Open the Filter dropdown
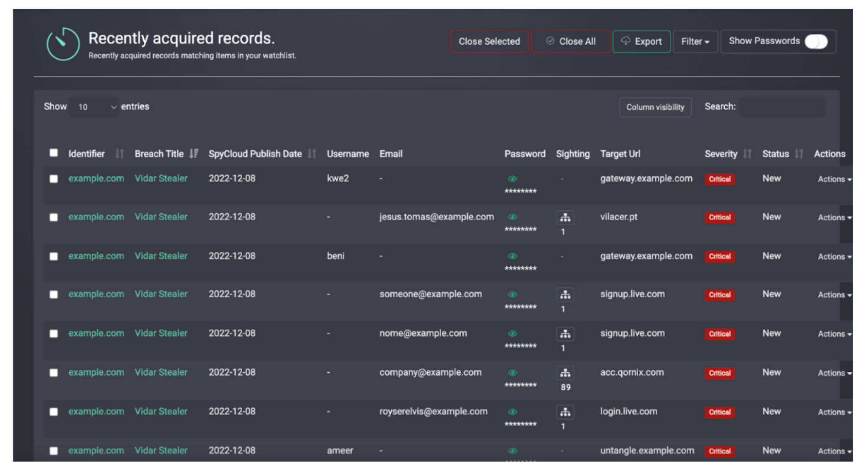The image size is (868, 473). tap(695, 42)
